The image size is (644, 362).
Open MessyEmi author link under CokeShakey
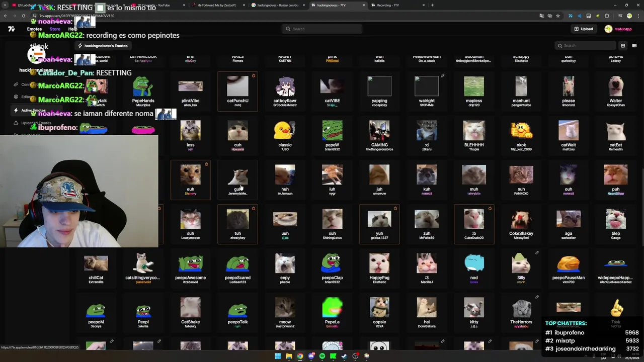[521, 238]
